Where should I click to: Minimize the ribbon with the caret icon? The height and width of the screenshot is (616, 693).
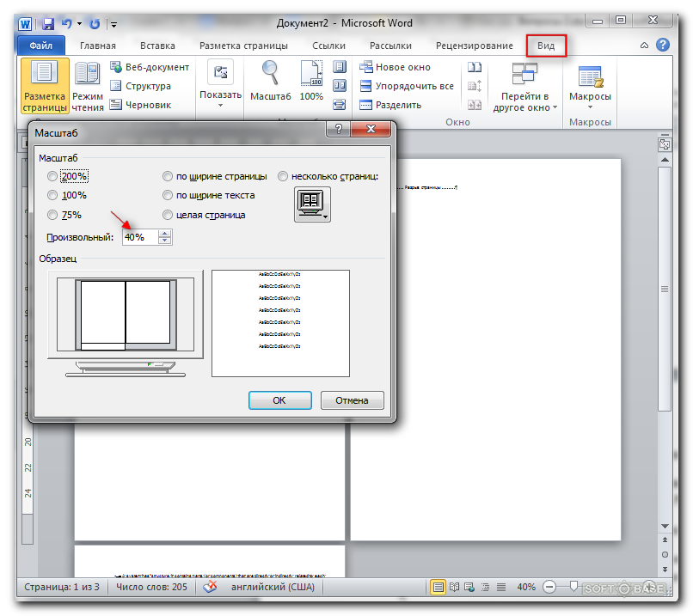coord(644,45)
